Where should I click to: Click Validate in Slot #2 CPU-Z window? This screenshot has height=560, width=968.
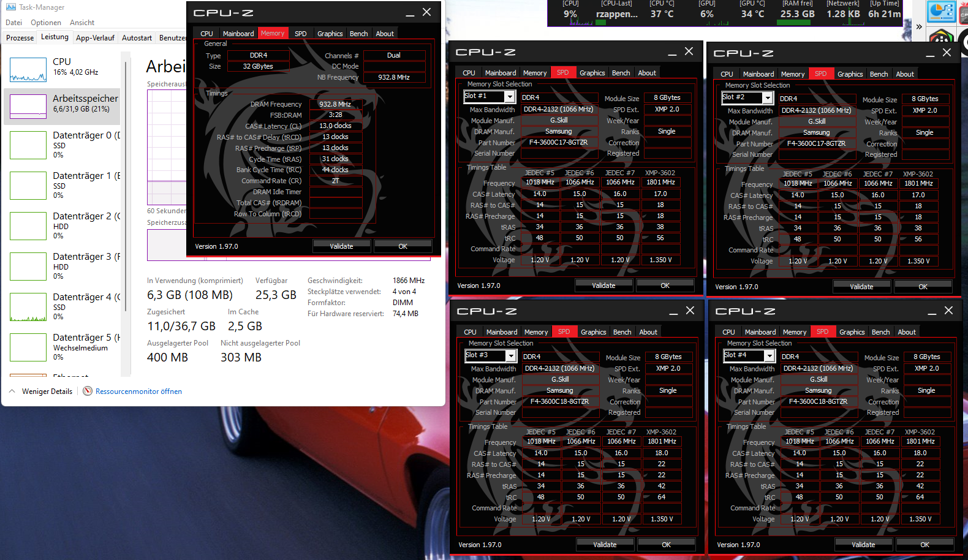(861, 287)
